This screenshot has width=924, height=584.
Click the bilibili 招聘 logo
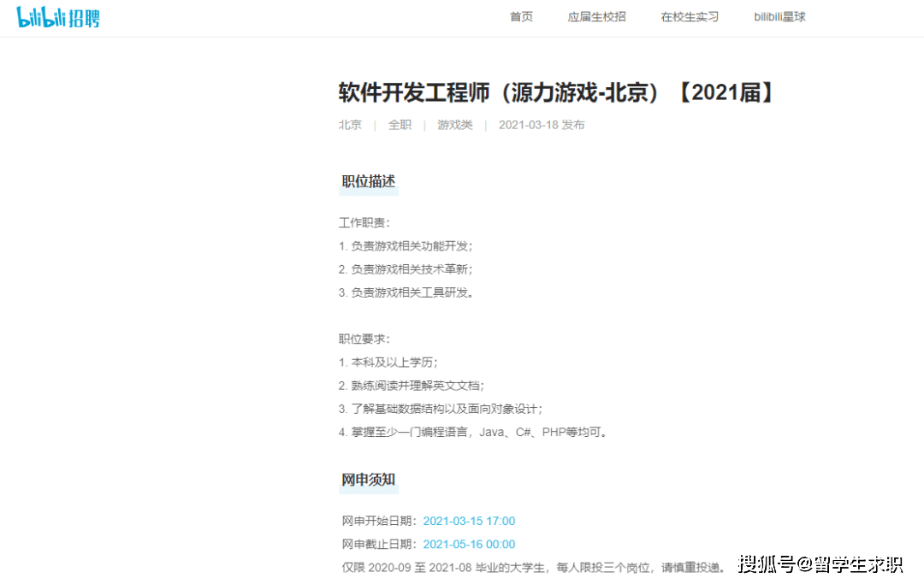58,17
